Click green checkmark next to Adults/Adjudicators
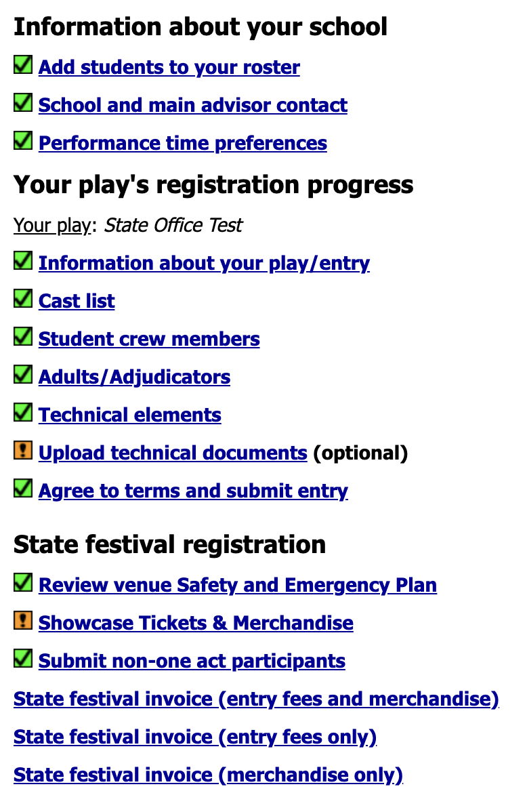Image resolution: width=527 pixels, height=812 pixels. (x=23, y=375)
